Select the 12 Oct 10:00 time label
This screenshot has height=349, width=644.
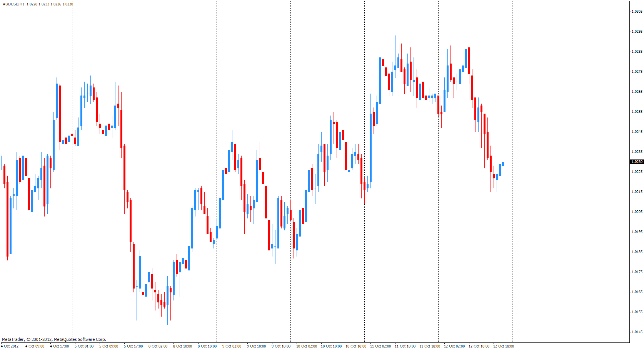[479, 346]
